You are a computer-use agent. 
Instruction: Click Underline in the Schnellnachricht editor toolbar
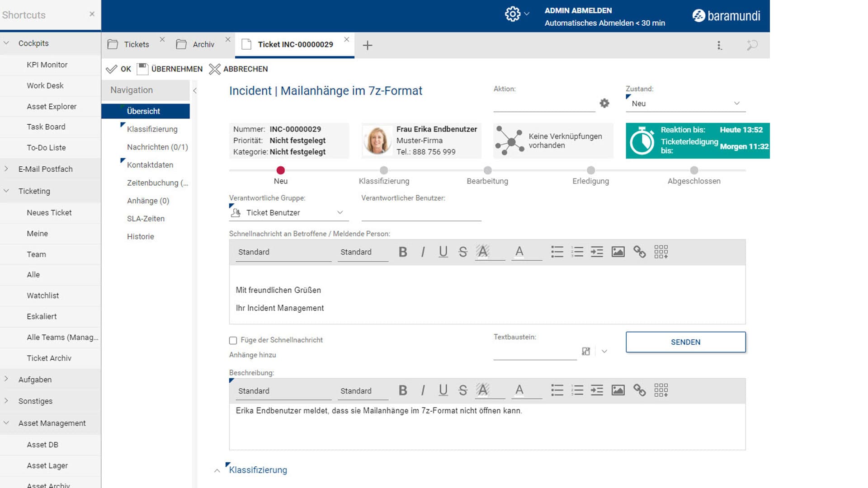pos(443,252)
